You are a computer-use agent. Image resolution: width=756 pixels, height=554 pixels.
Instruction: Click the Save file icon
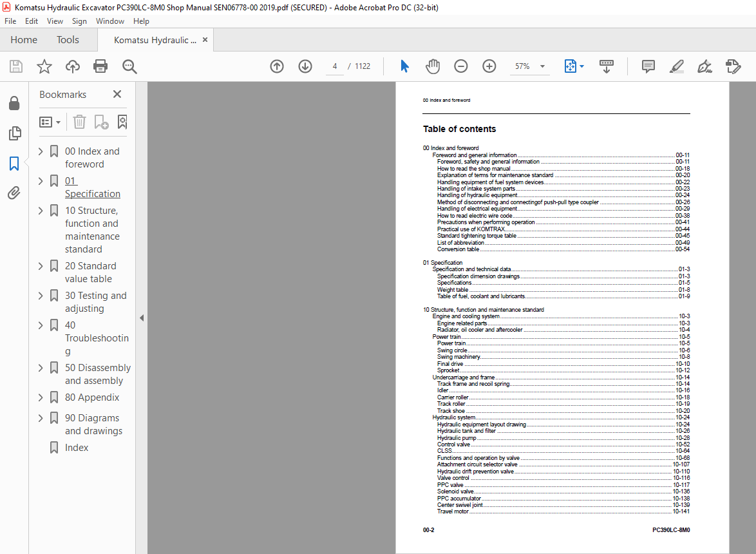pyautogui.click(x=16, y=66)
